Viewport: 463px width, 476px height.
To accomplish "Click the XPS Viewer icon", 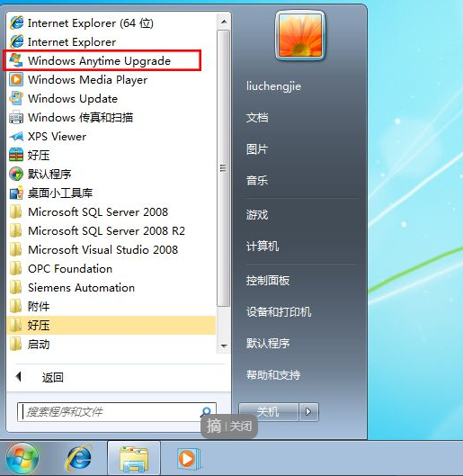I will click(16, 136).
